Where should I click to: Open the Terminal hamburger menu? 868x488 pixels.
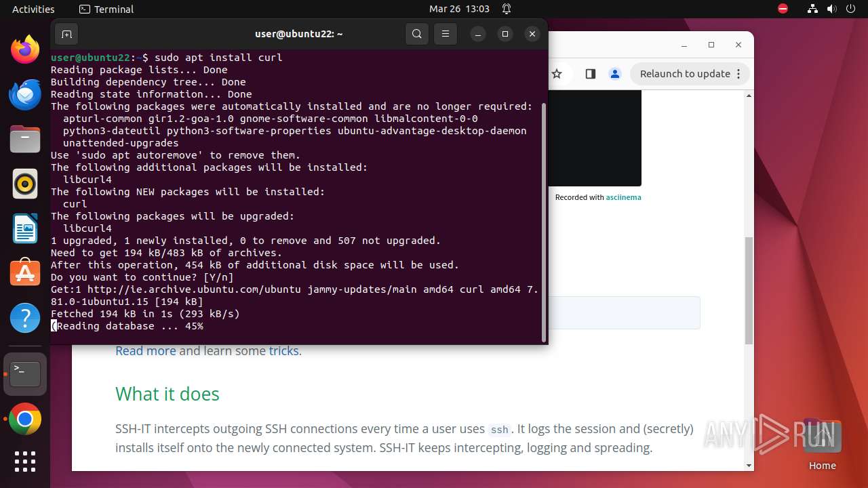445,34
